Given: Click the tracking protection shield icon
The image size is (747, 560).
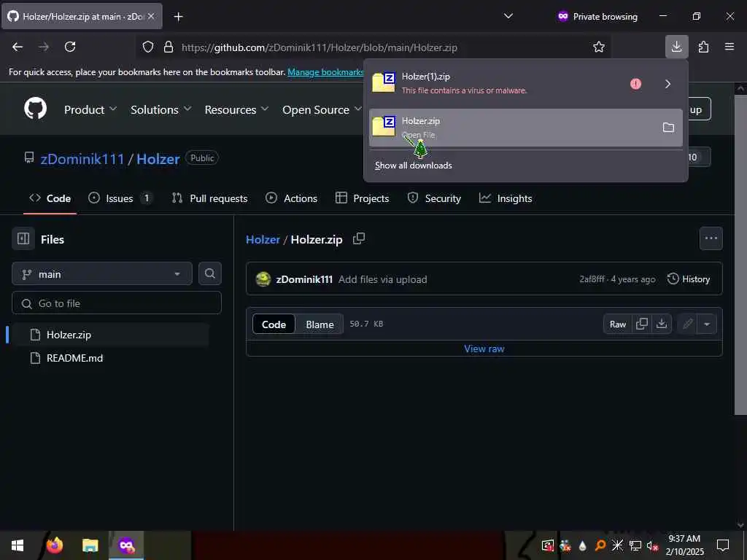Looking at the screenshot, I should click(148, 47).
